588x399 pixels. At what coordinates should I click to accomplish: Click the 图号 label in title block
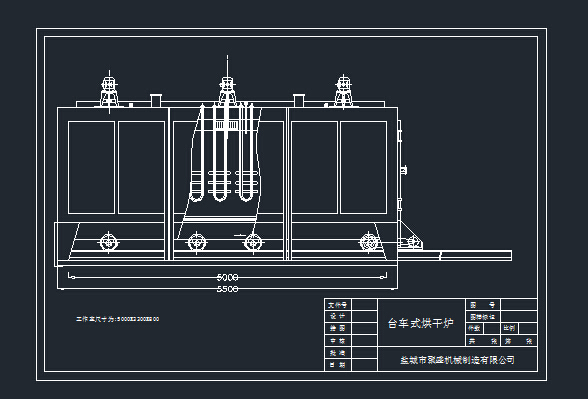483,305
